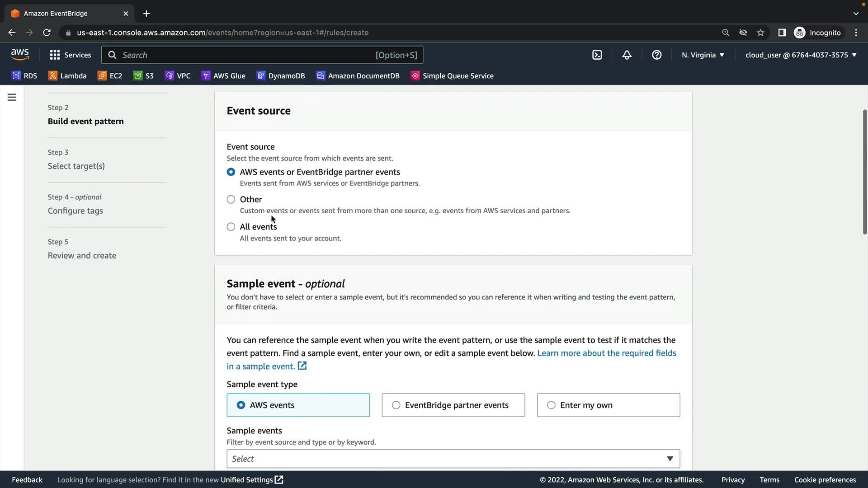Open the DynamoDB shortcut in favorites bar
The image size is (868, 488).
[x=281, y=76]
